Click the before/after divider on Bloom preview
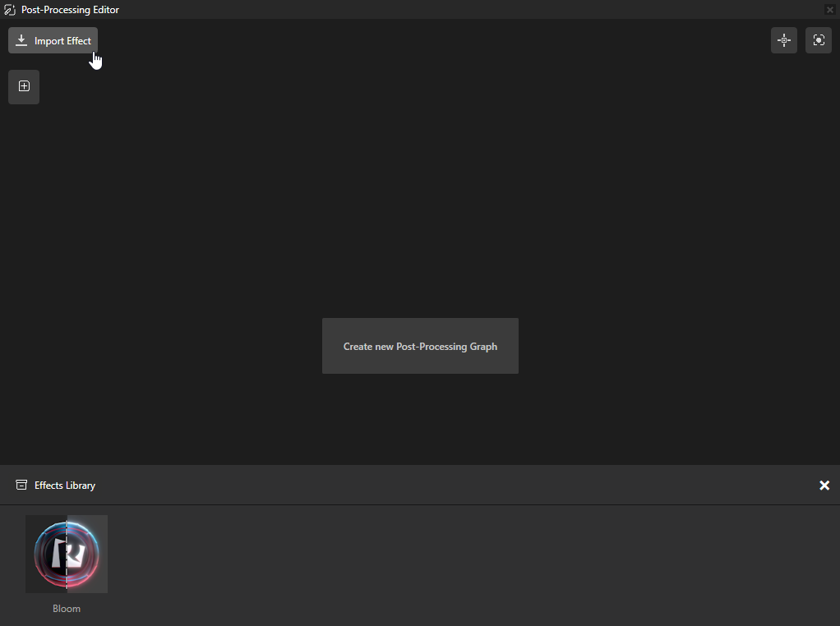 point(67,554)
